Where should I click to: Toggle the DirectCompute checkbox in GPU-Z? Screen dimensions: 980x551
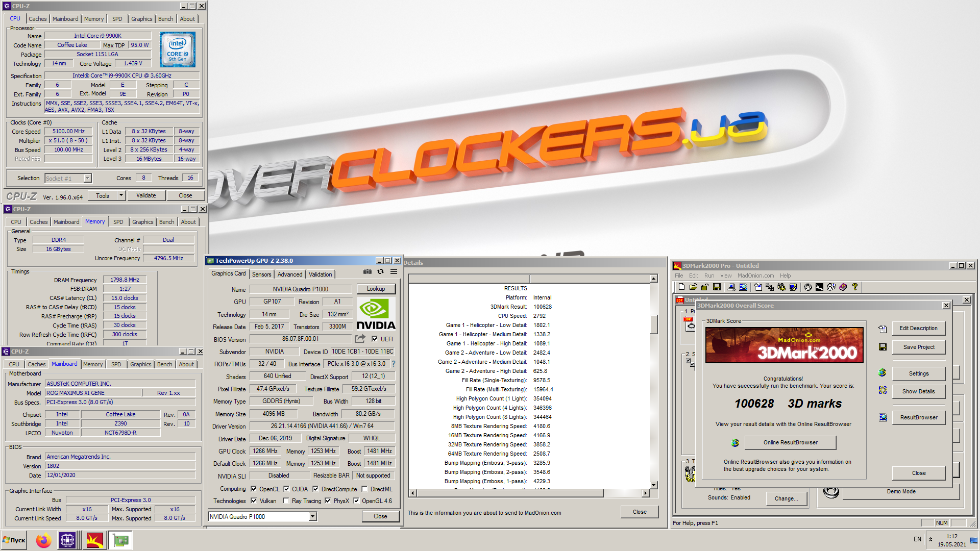pos(315,489)
